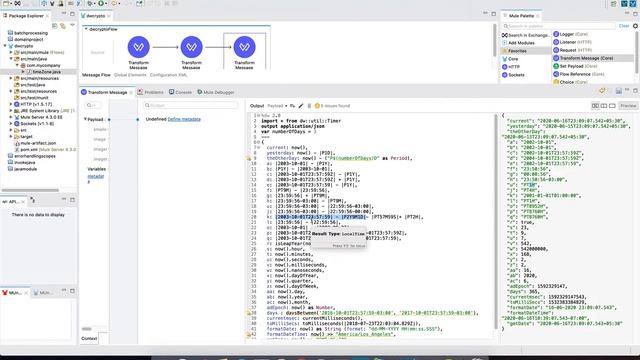This screenshot has width=640, height=360.
Task: Click the trash delete icon in Output bar
Action: point(309,106)
